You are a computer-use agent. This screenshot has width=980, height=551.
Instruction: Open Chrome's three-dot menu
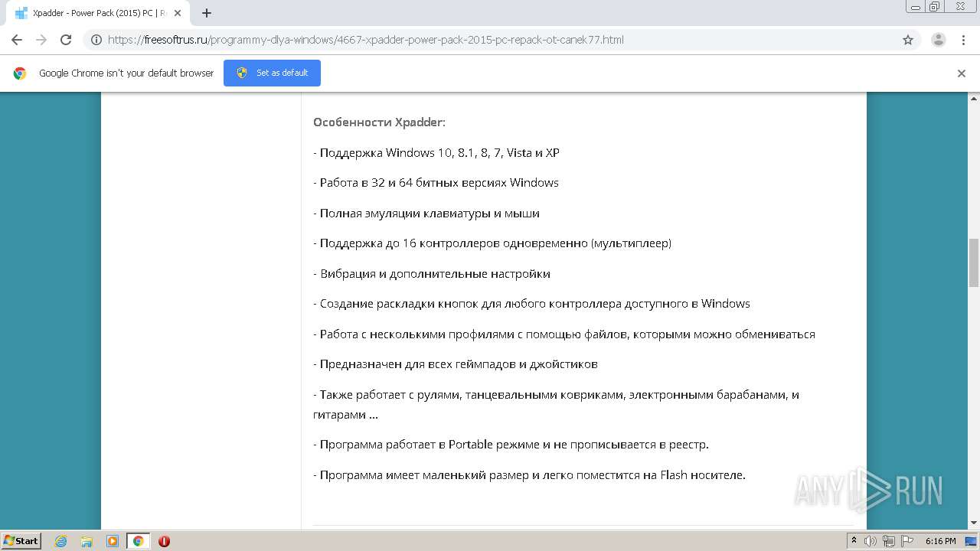[x=963, y=40]
